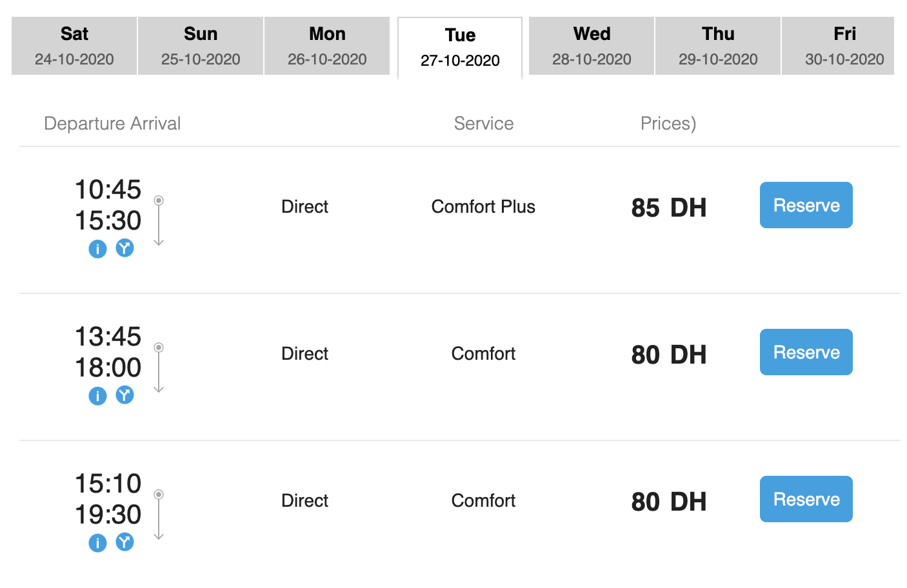The height and width of the screenshot is (588, 907).
Task: Click route icon under 15:10 trip
Action: pyautogui.click(x=125, y=542)
